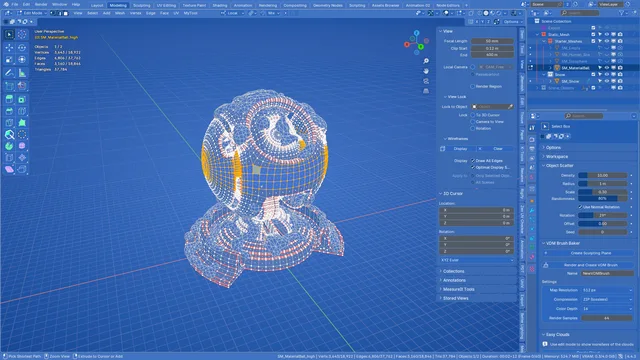
Task: Click the eyedropper in Lock to Object field
Action: pyautogui.click(x=510, y=107)
